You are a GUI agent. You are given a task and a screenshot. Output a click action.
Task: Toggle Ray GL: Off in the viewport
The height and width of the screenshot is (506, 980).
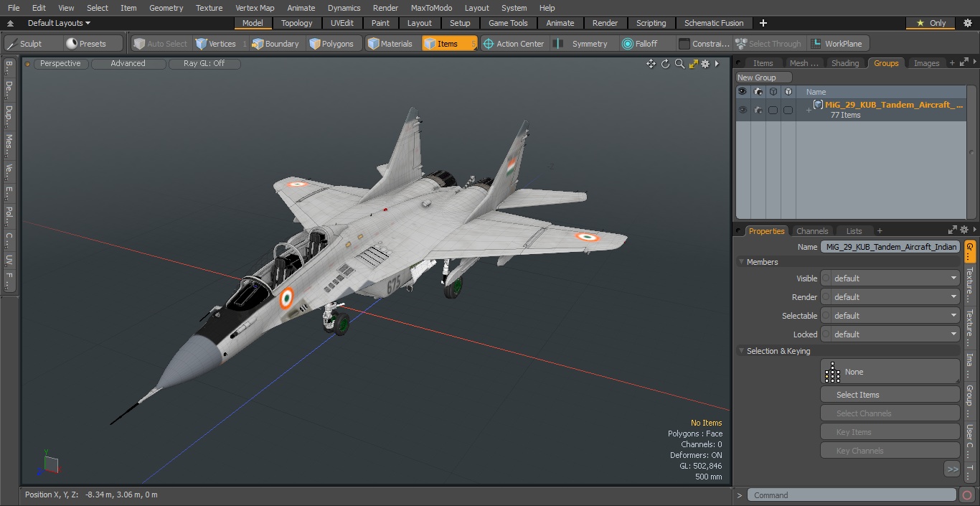(x=204, y=63)
